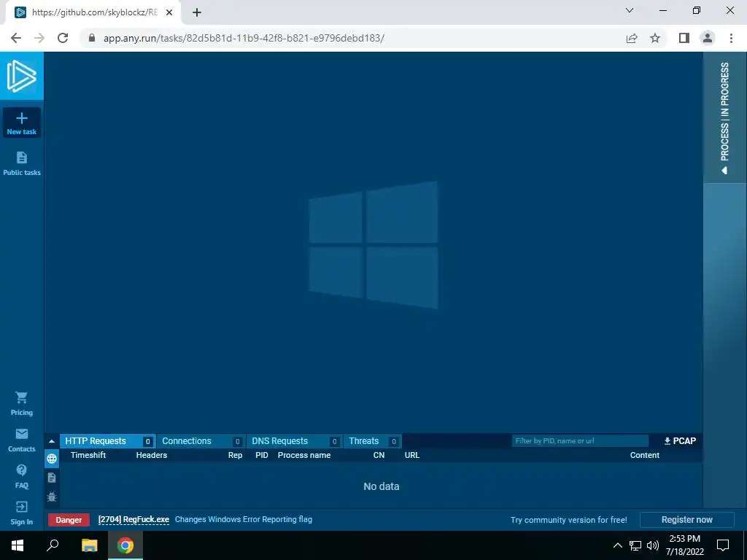Viewport: 747px width, 560px height.
Task: Open the Windows Start menu
Action: 18,545
